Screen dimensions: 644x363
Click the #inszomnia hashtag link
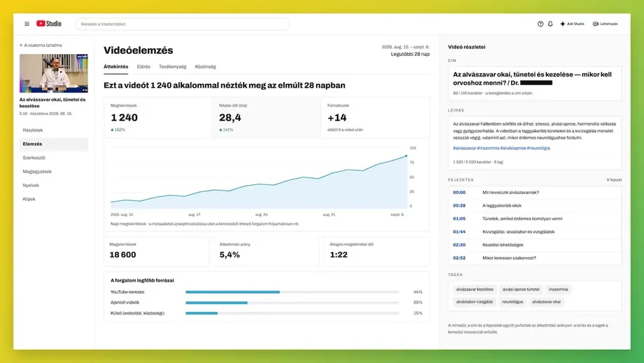[x=488, y=148]
